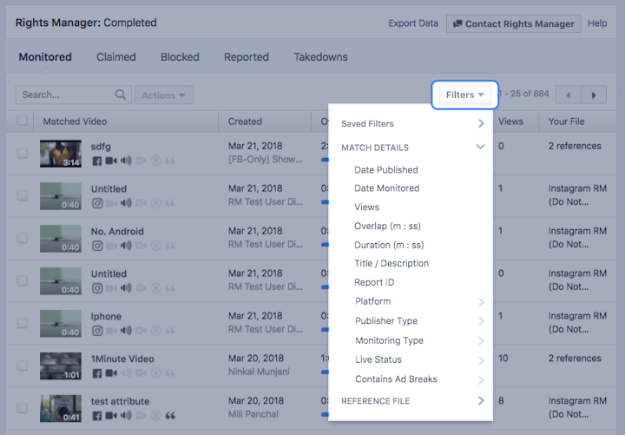Check the 1Minute Video row checkbox
Screen dimensions: 626x438
pyautogui.click(x=23, y=366)
